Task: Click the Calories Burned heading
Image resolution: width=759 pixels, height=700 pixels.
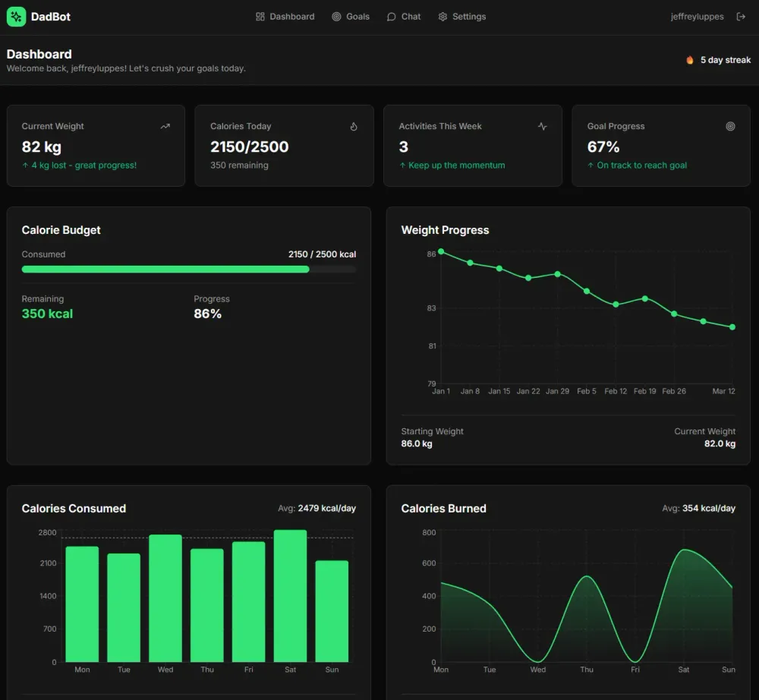Action: (443, 509)
